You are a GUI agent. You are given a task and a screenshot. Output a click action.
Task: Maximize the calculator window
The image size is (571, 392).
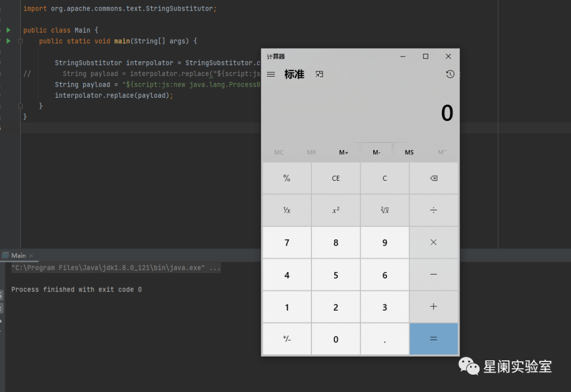(425, 57)
